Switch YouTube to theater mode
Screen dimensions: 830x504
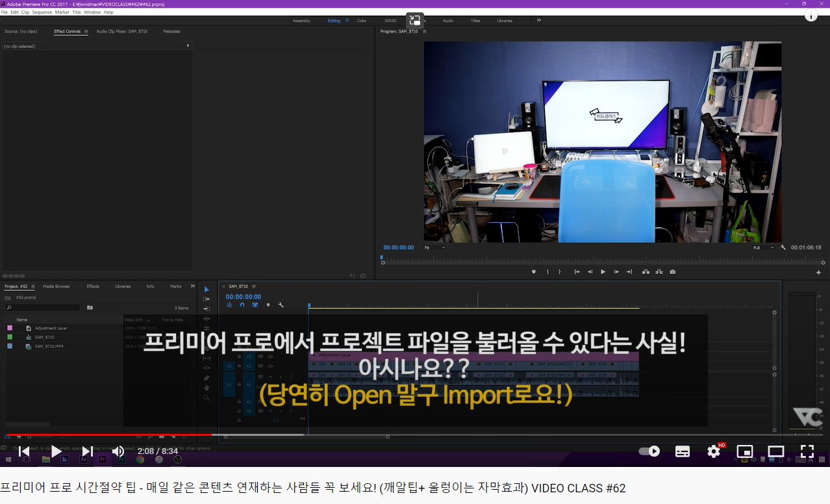(776, 451)
